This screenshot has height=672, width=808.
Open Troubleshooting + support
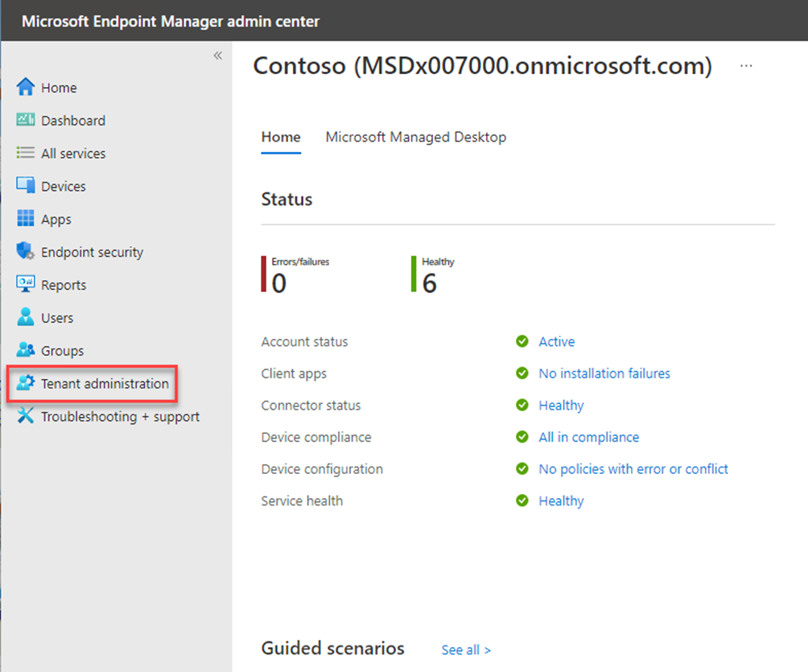[x=120, y=416]
